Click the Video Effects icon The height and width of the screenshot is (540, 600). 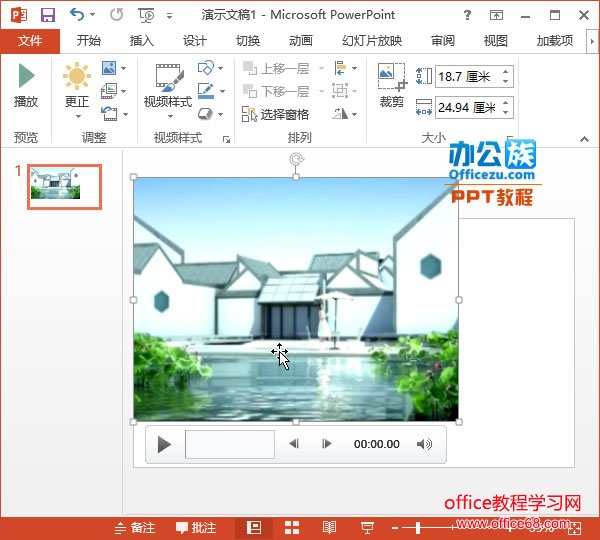coord(206,114)
